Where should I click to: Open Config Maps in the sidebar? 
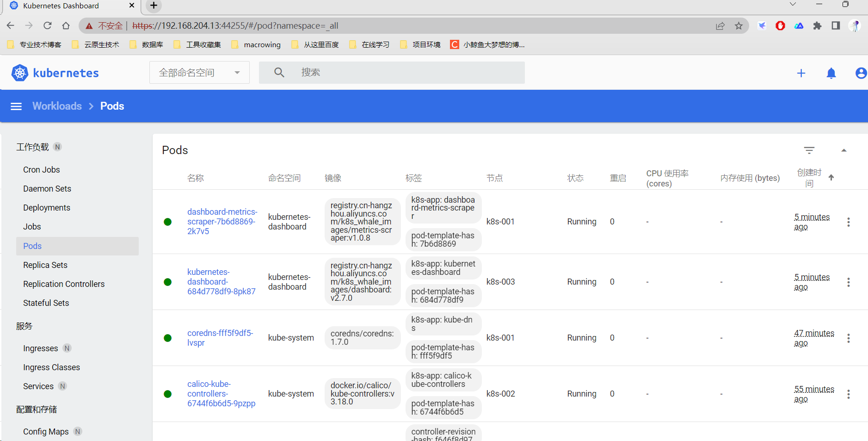(46, 432)
